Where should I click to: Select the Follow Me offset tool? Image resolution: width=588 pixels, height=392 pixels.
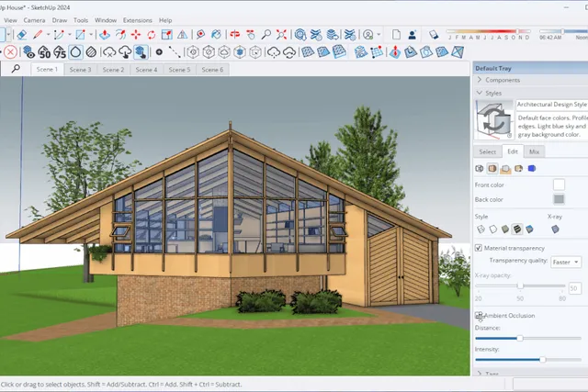tap(120, 35)
